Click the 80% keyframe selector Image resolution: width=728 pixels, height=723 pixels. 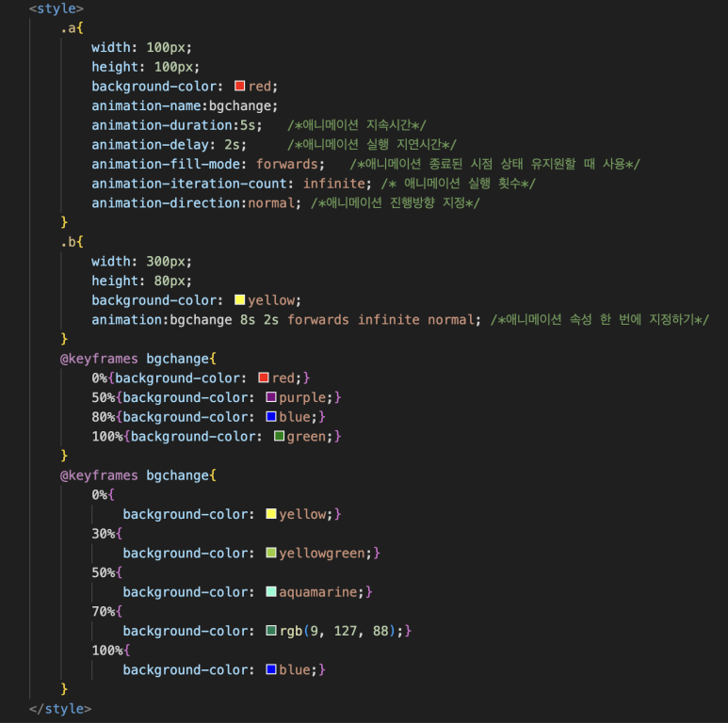[103, 417]
